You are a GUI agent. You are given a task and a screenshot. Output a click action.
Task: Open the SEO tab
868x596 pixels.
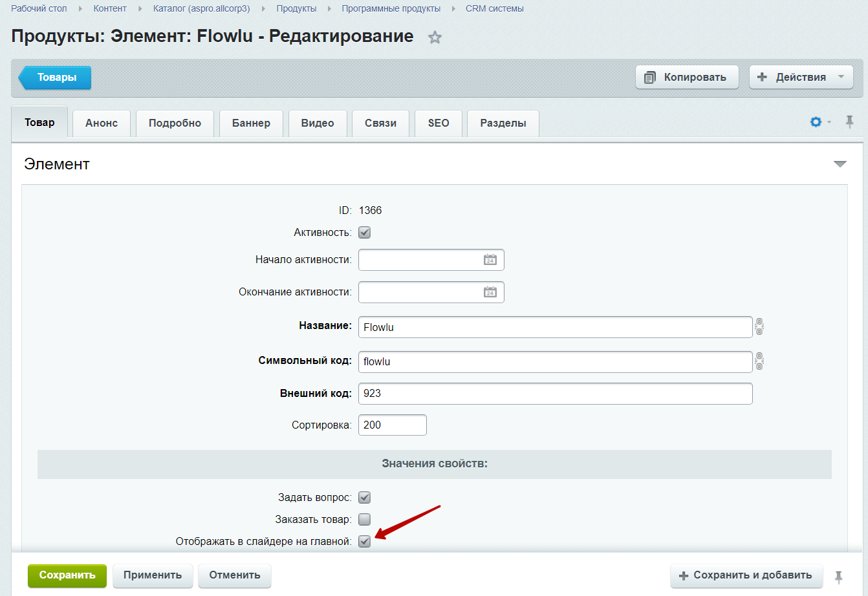[439, 123]
